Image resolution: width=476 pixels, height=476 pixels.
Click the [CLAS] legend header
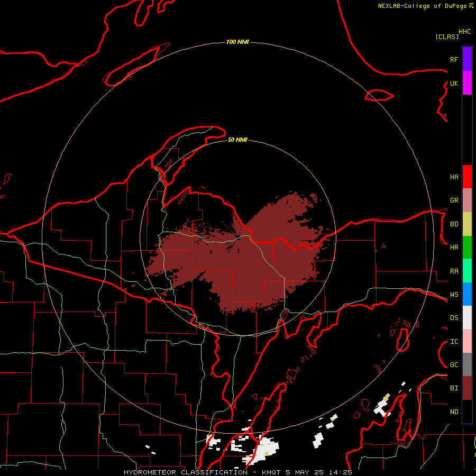coord(447,36)
